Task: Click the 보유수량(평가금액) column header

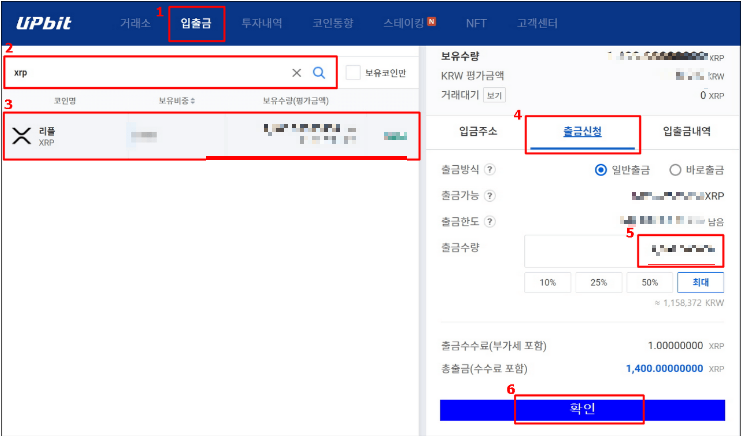Action: pos(295,101)
